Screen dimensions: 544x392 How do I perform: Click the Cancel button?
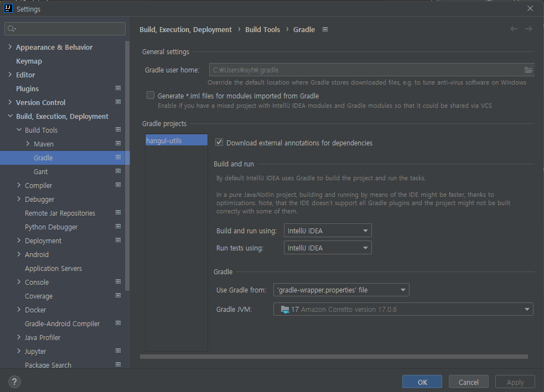tap(468, 382)
